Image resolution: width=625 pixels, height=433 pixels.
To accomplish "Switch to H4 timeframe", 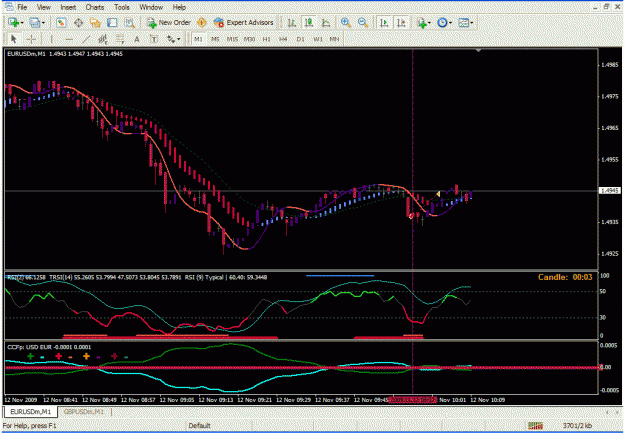I will (x=283, y=39).
